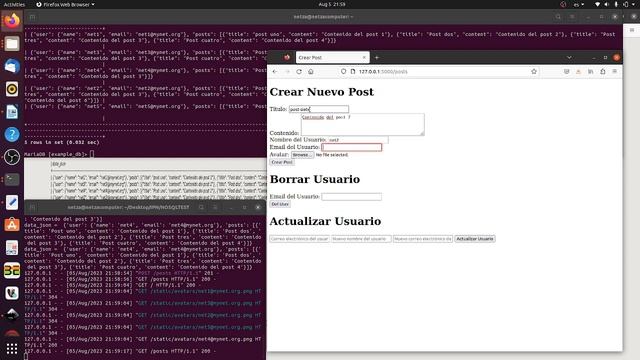Launch Rhythmbox from the dock

[x=12, y=89]
